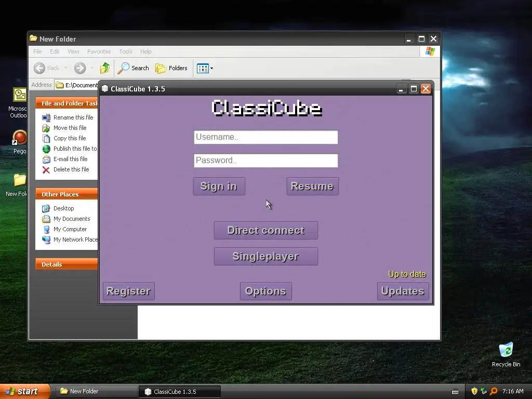This screenshot has width=532, height=399.
Task: Click ClassiCube 1.3.5 taskbar button
Action: 179,392
